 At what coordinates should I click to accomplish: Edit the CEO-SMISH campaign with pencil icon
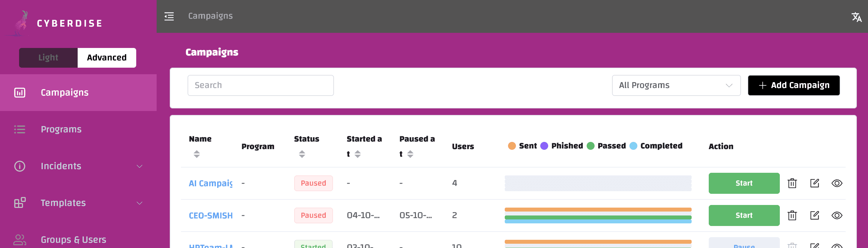coord(814,215)
